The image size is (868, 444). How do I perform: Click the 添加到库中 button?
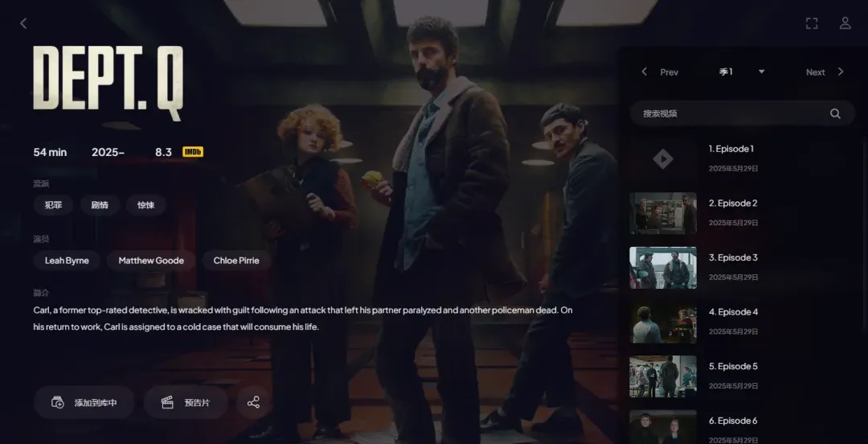(x=84, y=402)
